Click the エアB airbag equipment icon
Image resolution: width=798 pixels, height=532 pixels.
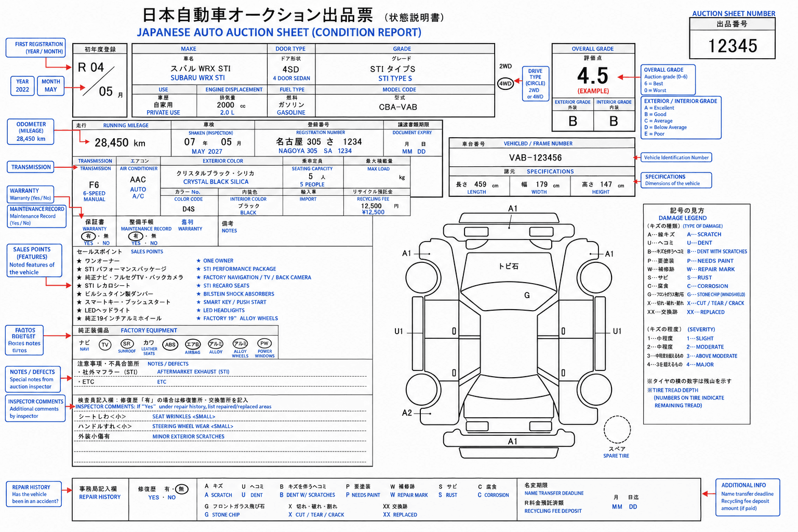[x=193, y=344]
